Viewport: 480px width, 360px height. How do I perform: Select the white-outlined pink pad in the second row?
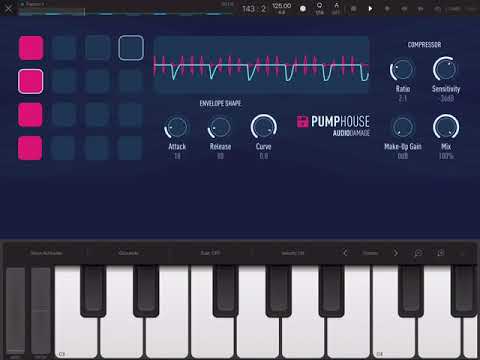(x=31, y=81)
